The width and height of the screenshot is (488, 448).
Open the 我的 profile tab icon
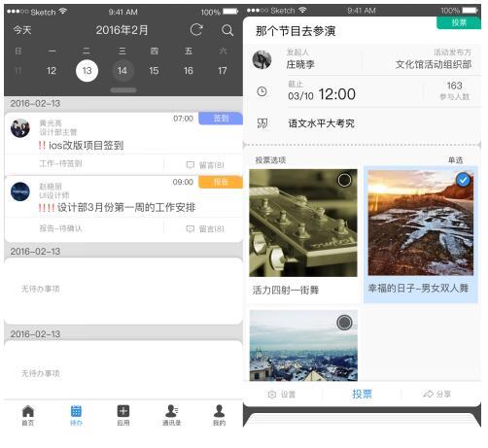pyautogui.click(x=219, y=411)
